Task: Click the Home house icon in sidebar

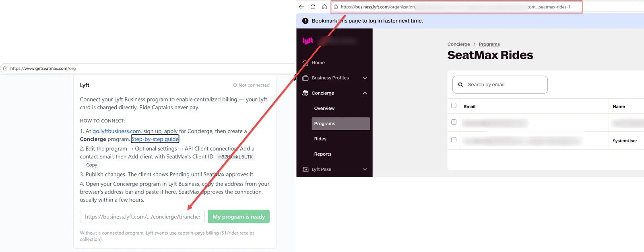Action: pos(305,62)
